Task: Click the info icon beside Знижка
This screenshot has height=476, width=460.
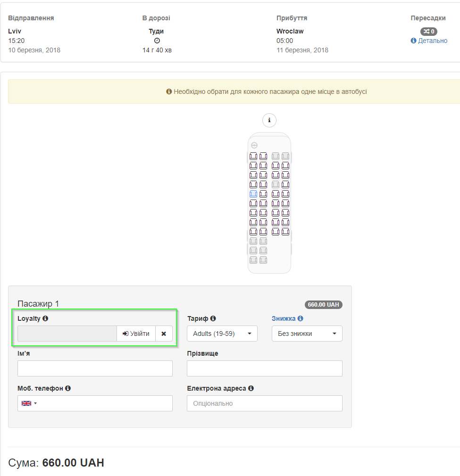Action: click(x=300, y=318)
